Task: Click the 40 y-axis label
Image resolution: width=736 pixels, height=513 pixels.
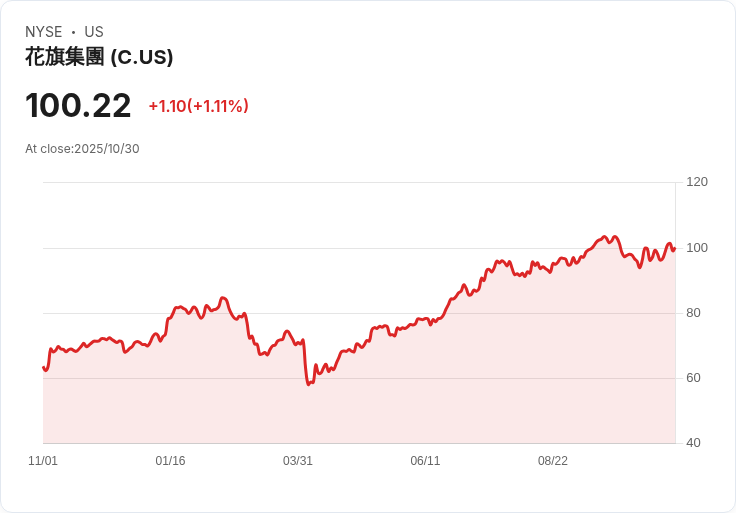Action: pos(693,443)
